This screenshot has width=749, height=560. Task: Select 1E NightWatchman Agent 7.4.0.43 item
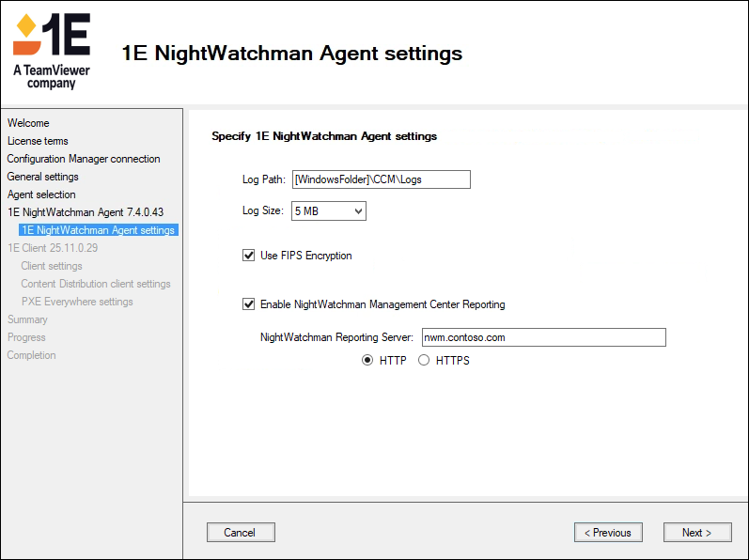[86, 212]
